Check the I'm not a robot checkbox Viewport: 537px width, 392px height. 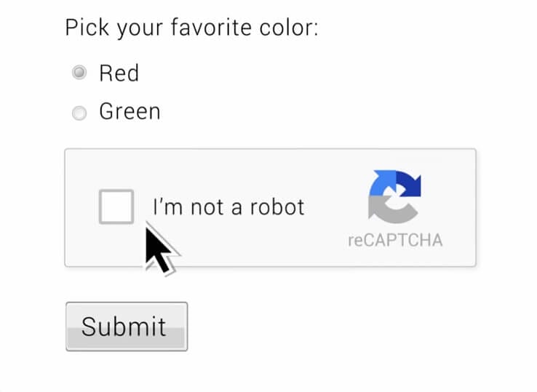click(x=116, y=207)
